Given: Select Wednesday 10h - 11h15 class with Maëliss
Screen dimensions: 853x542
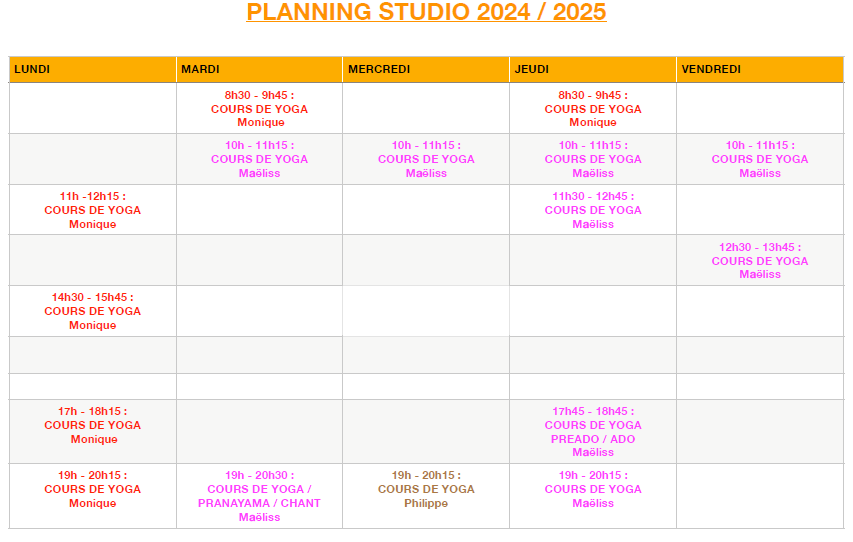Looking at the screenshot, I should pyautogui.click(x=426, y=159).
